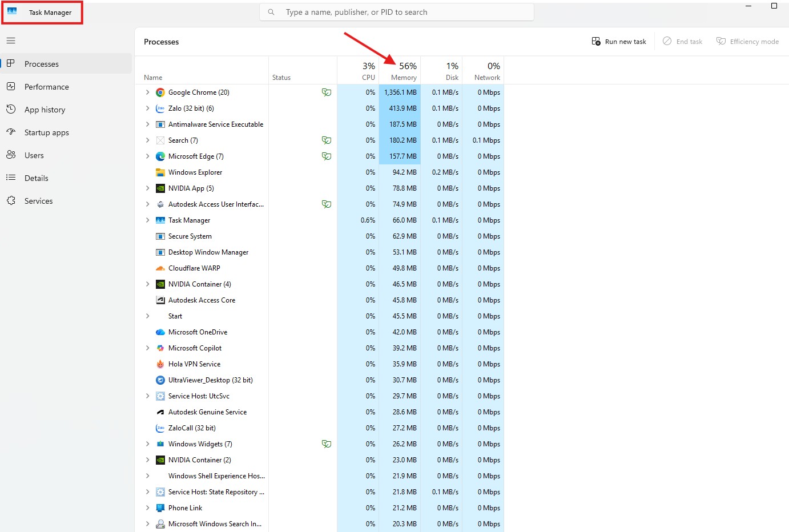Sort processes by Memory column
Image resolution: width=789 pixels, height=532 pixels.
(403, 71)
